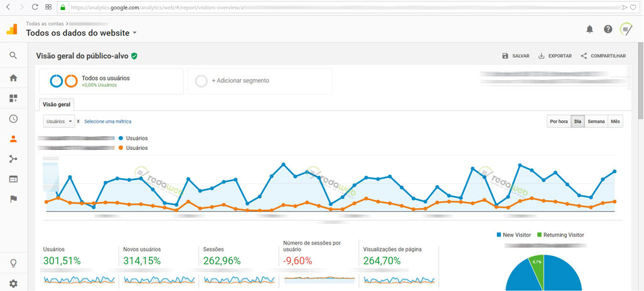Open Real-time clock sidebar icon

13,119
